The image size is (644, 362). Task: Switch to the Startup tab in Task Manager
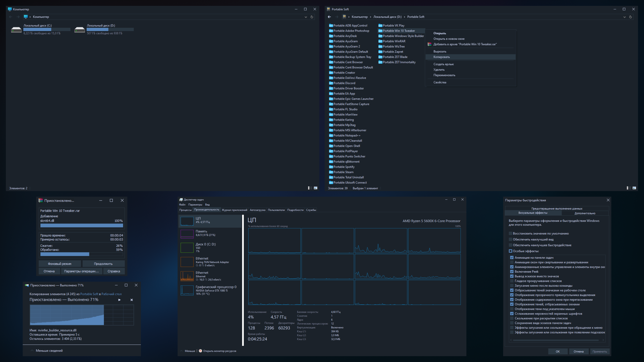(257, 210)
